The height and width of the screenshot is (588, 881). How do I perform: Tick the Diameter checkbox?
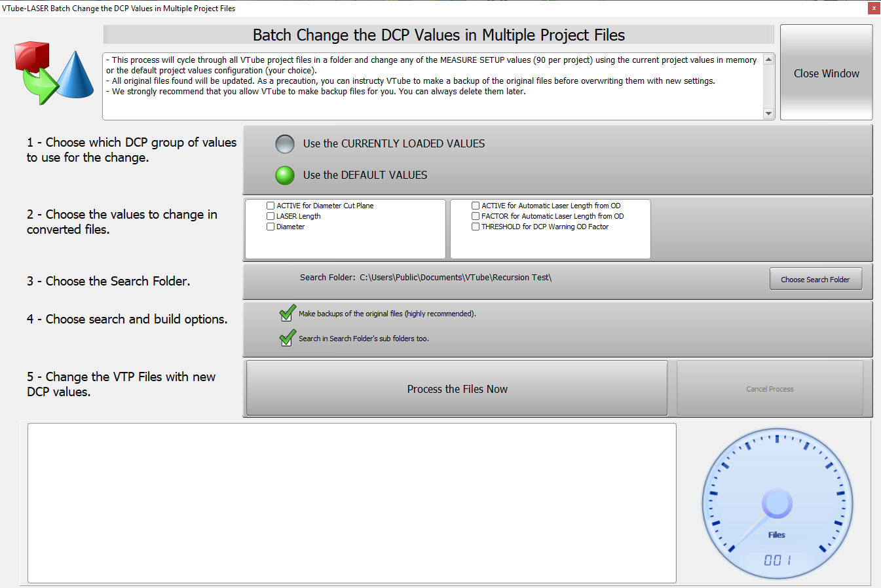click(271, 227)
